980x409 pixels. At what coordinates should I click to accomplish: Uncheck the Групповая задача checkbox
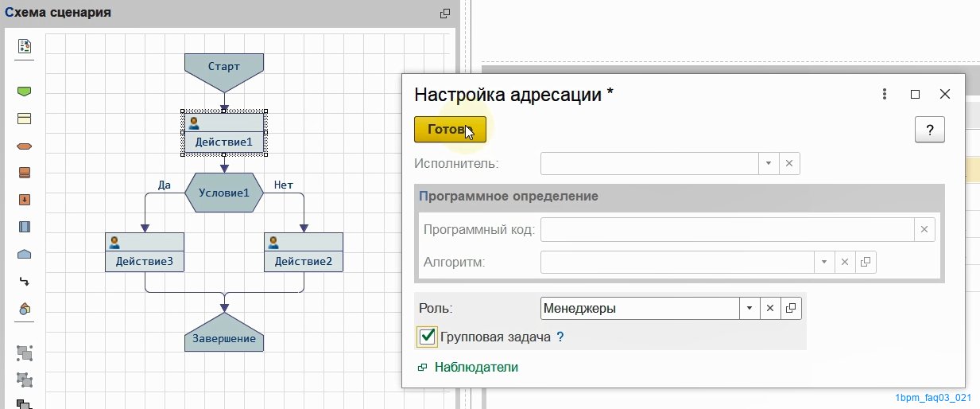tap(427, 337)
